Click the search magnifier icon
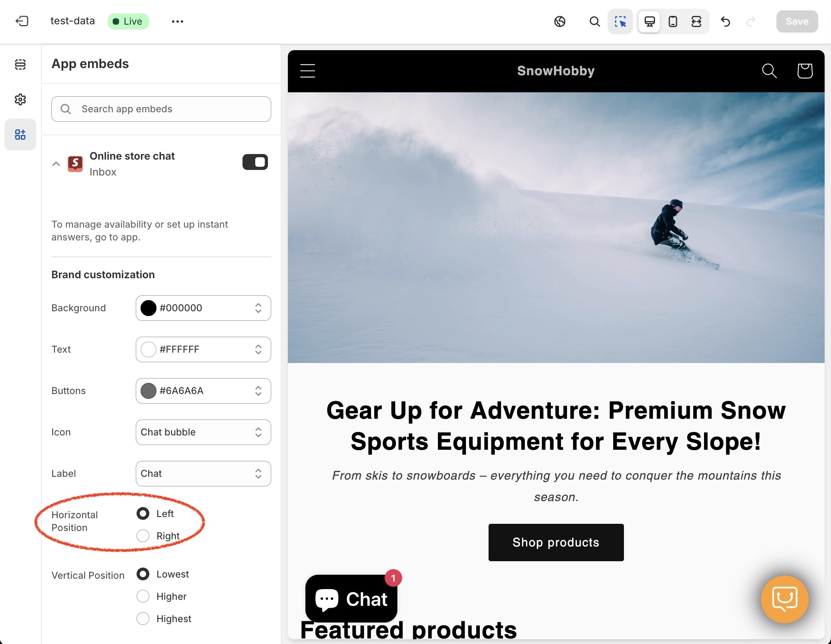831x644 pixels. pyautogui.click(x=594, y=21)
